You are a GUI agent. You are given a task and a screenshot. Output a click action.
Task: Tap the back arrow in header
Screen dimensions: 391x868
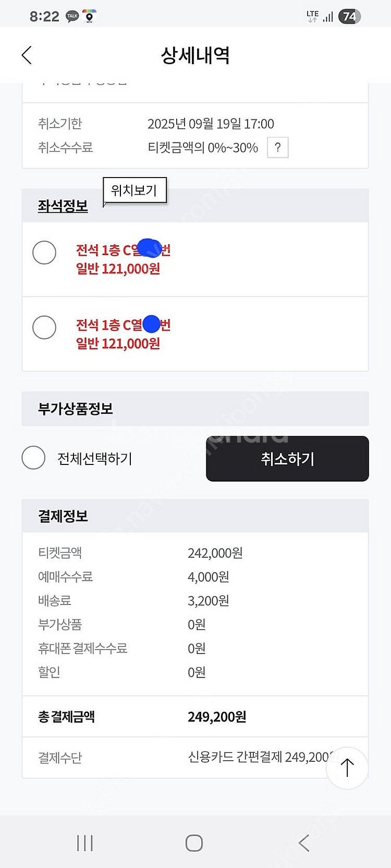coord(27,55)
